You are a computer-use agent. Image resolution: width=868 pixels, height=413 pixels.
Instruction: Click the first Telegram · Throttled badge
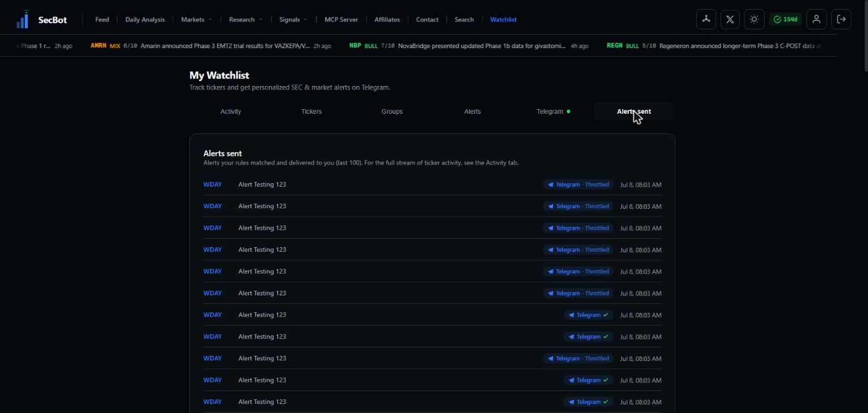[x=578, y=184]
